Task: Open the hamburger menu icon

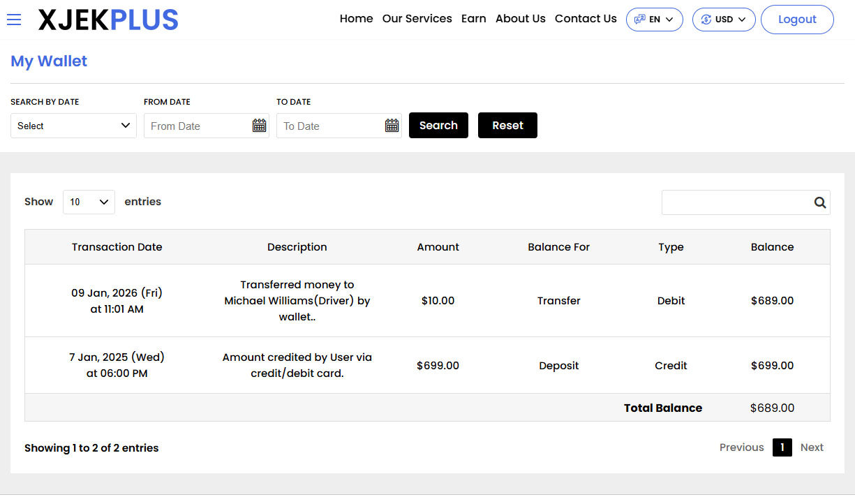Action: coord(14,20)
